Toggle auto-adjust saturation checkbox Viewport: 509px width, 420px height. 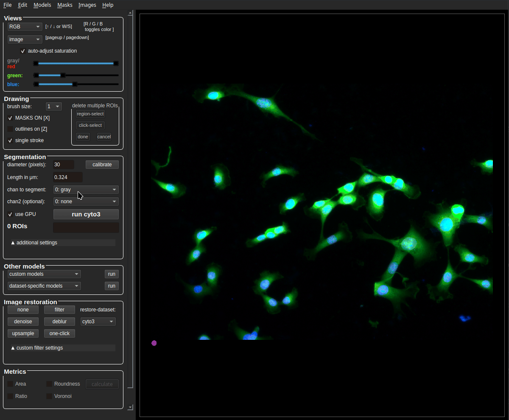click(23, 51)
